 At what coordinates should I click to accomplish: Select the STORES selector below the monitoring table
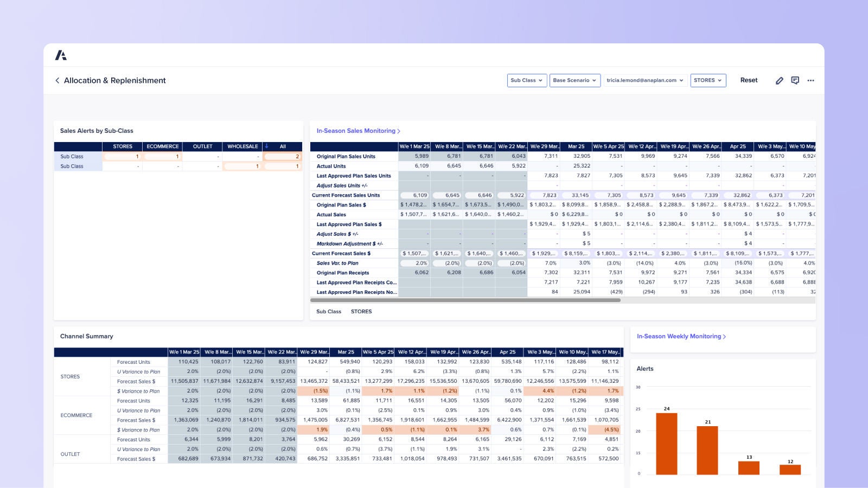coord(361,311)
